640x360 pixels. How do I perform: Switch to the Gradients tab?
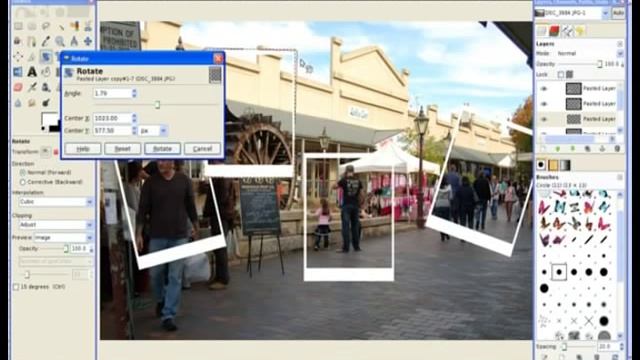pos(565,165)
